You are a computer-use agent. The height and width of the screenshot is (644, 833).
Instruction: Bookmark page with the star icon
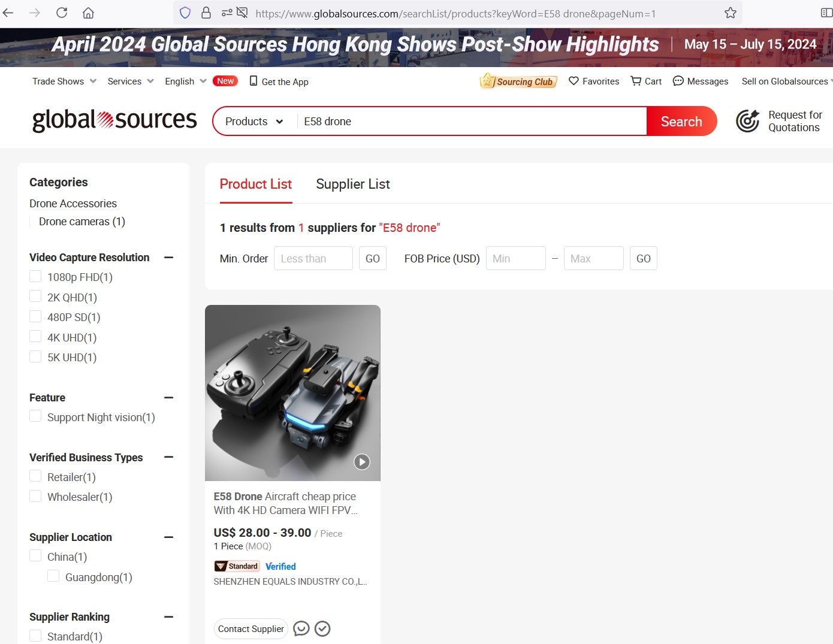[730, 13]
